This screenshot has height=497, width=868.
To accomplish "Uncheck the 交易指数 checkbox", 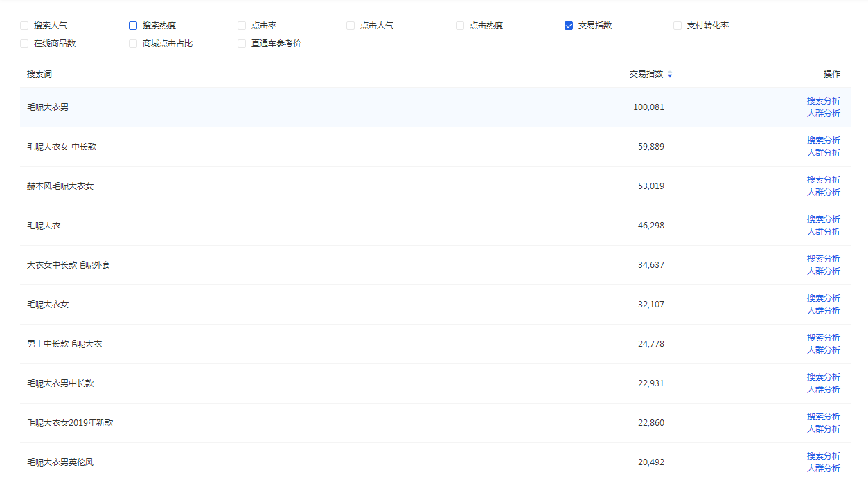I will 569,26.
